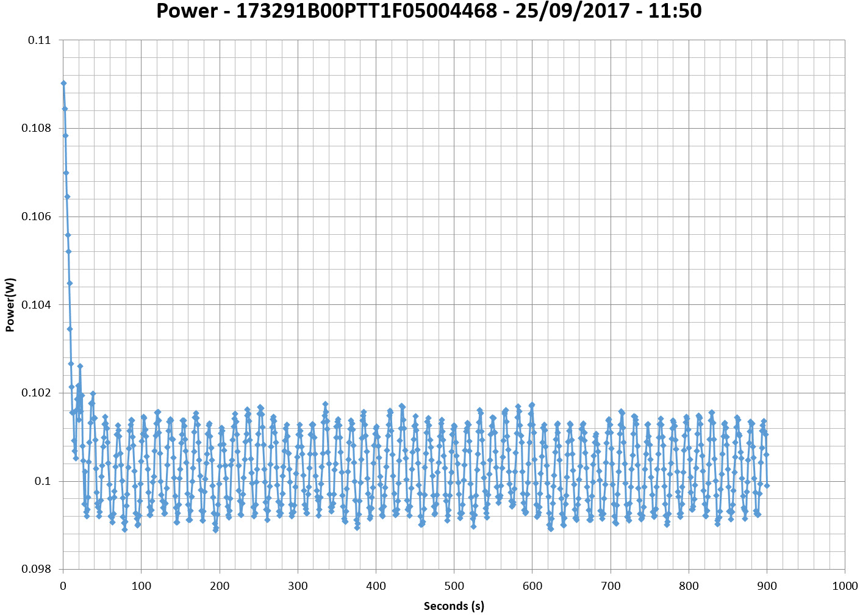Select the 1000 label at the X-axis end

(845, 586)
